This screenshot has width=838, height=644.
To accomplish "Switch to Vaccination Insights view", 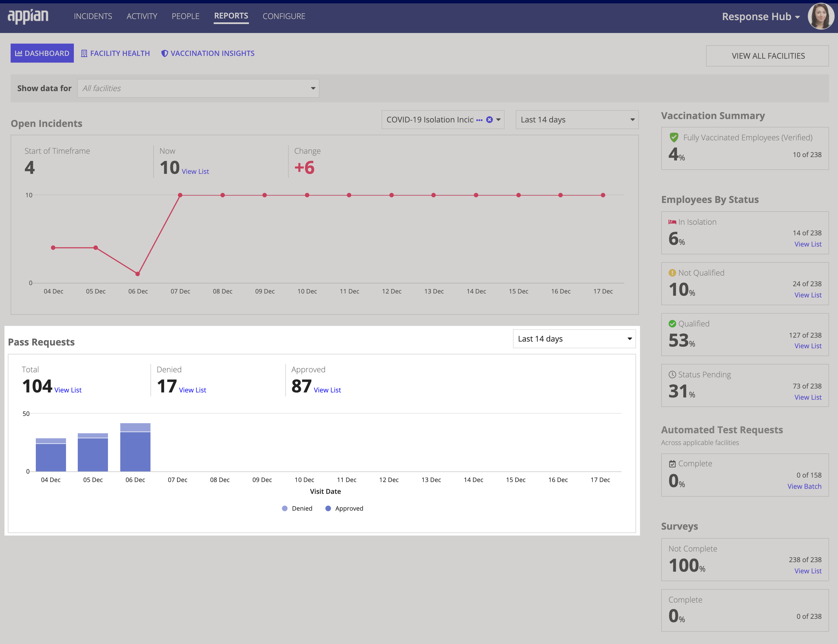I will coord(208,53).
